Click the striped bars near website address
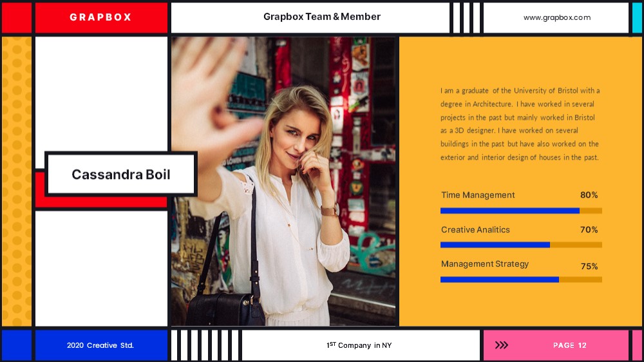 (x=466, y=17)
